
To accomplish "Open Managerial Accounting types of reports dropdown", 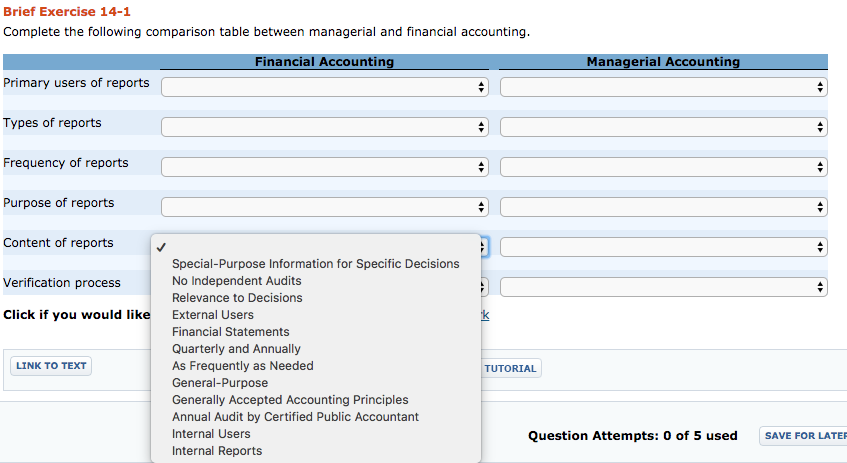I will (x=664, y=127).
